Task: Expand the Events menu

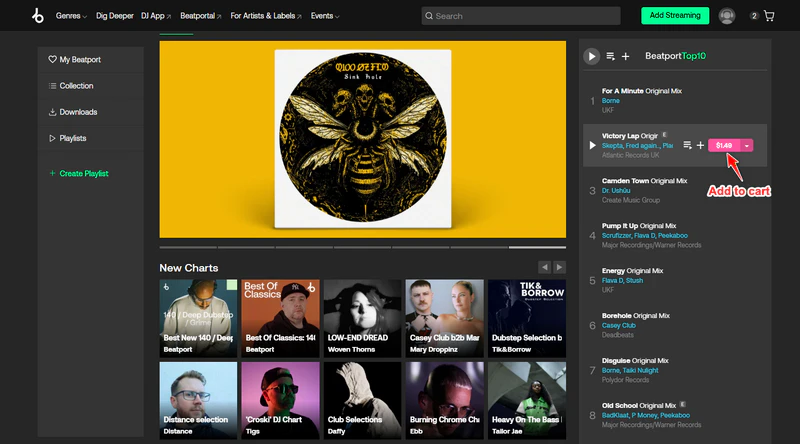Action: click(325, 16)
